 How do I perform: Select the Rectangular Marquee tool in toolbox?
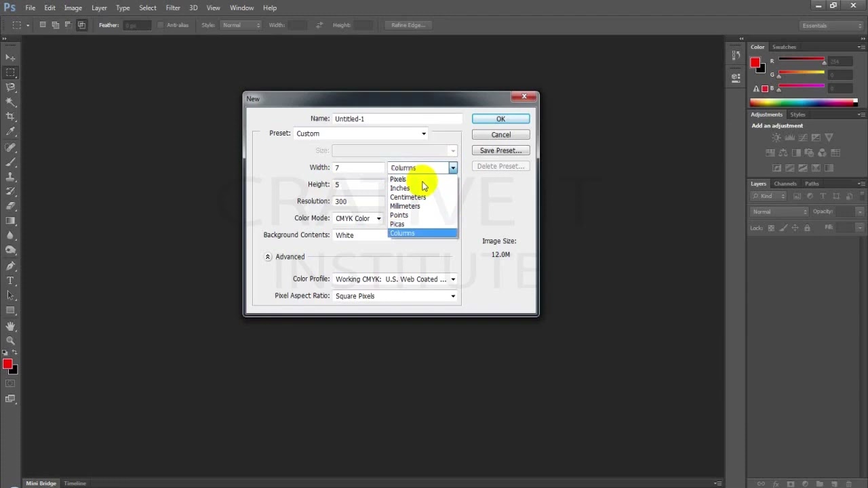click(10, 73)
